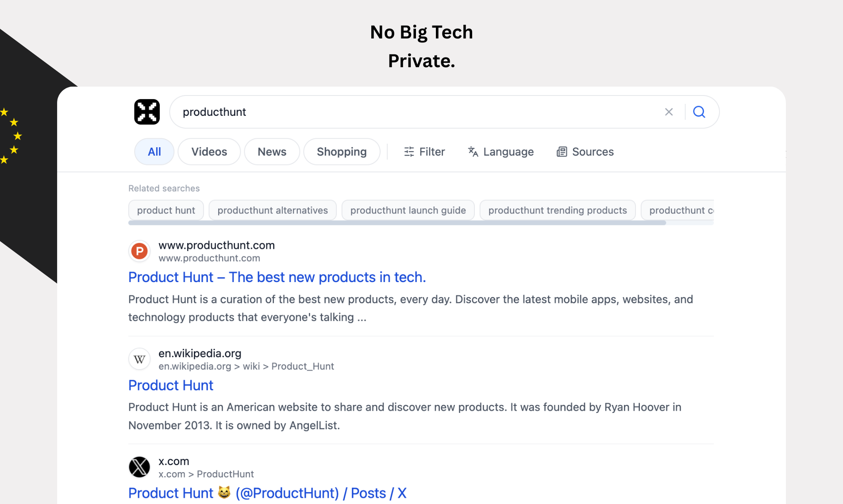This screenshot has height=504, width=843.
Task: Open the ProductHunt posts on X
Action: [266, 493]
